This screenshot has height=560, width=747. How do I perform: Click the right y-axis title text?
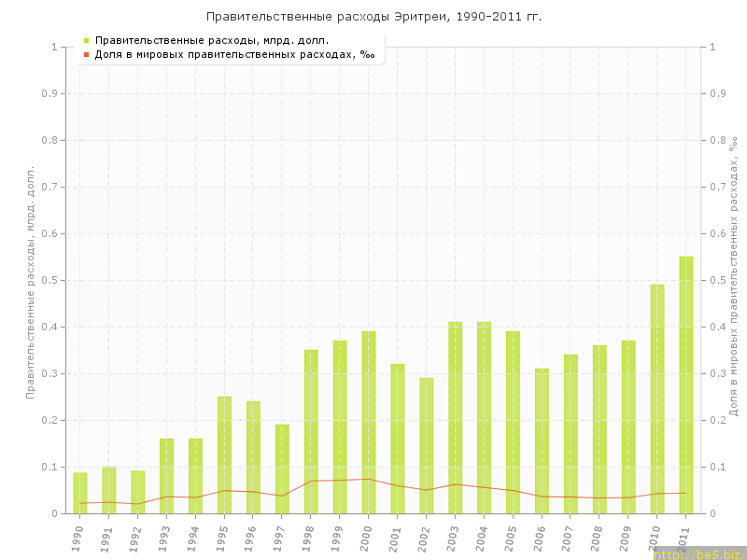(733, 275)
